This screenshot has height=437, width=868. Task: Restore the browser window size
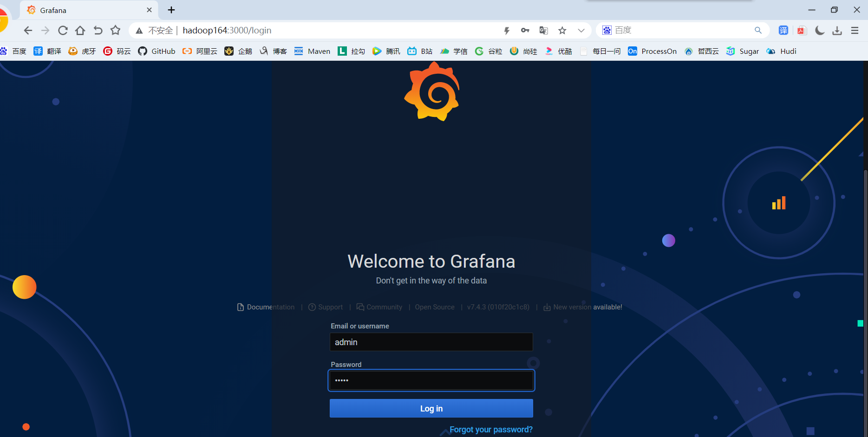[834, 10]
